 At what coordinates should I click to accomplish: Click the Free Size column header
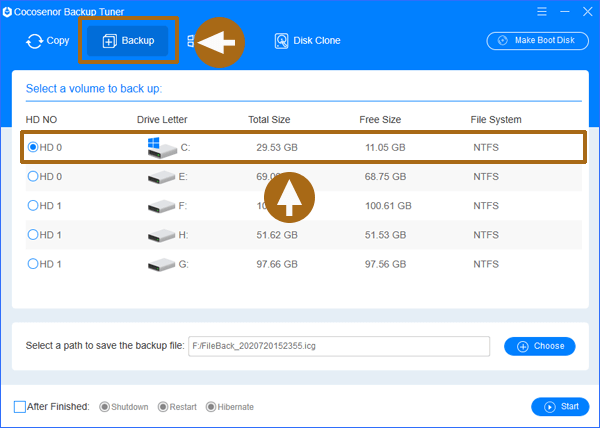(x=380, y=120)
